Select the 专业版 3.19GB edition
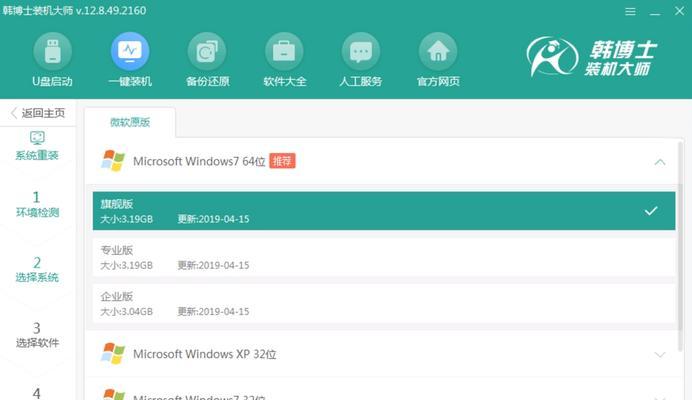The width and height of the screenshot is (692, 400). click(384, 257)
